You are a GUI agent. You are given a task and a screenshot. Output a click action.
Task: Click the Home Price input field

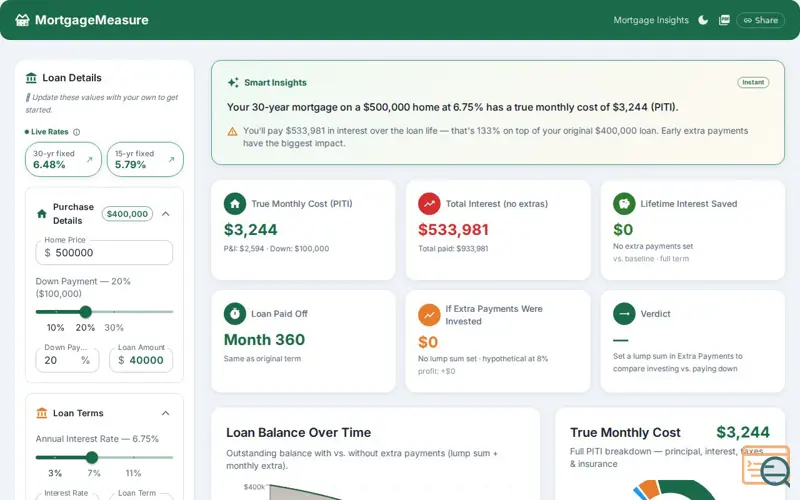tap(104, 253)
